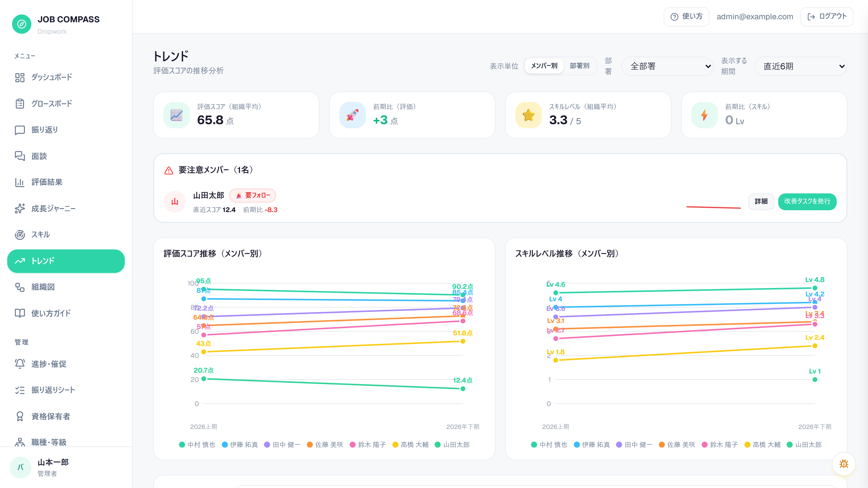868x488 pixels.
Task: Click the 組織図 org chart icon
Action: (20, 287)
